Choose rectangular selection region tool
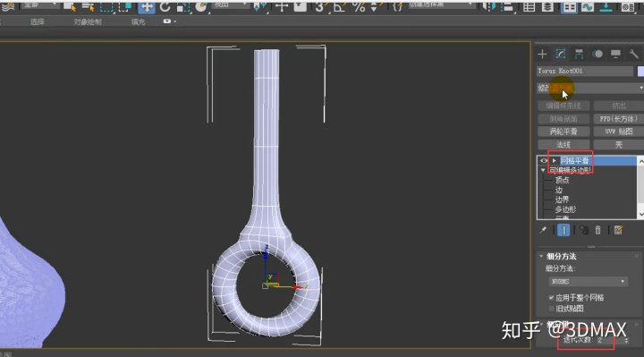The image size is (644, 357). pos(106,7)
